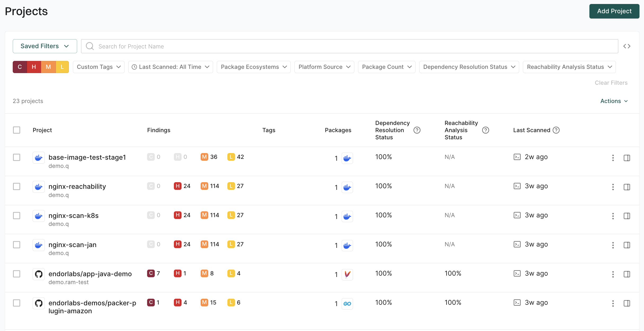Check the box for nginx-scan-k8s project
Viewport: 644px width, 331px height.
17,216
